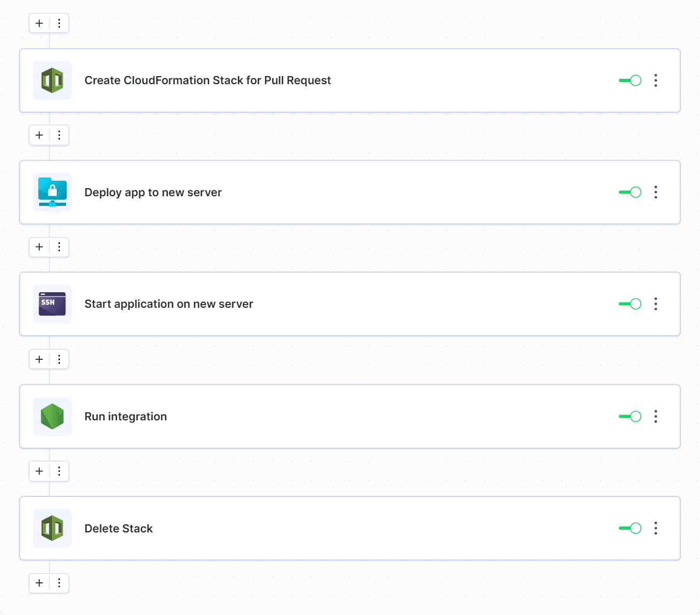Click the SSH icon on Start application action

(x=52, y=304)
